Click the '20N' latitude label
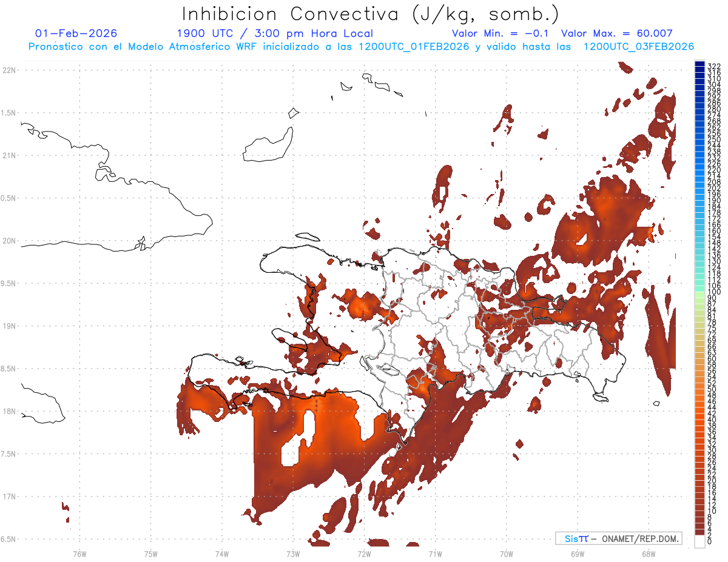This screenshot has height=562, width=728. tap(8, 241)
